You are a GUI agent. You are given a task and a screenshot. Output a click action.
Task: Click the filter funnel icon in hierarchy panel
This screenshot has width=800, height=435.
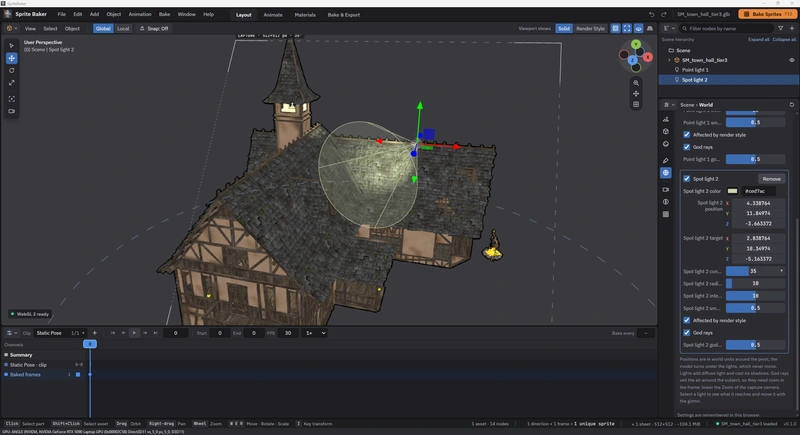pos(780,29)
